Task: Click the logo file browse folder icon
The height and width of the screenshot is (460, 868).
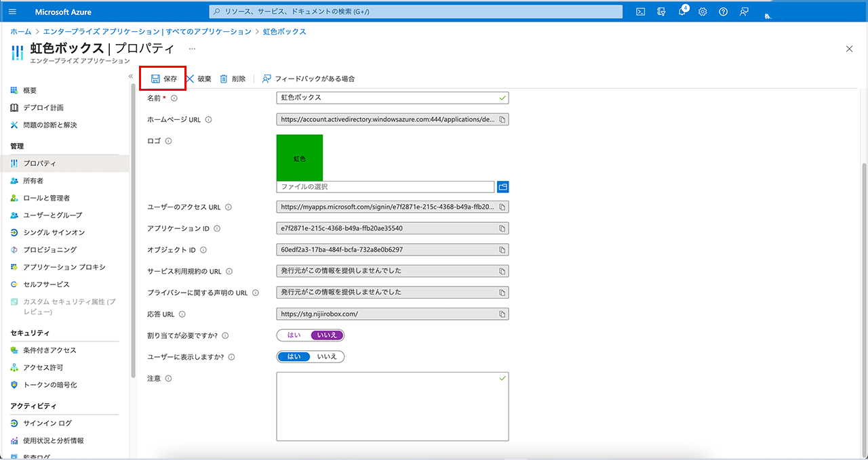Action: click(502, 187)
